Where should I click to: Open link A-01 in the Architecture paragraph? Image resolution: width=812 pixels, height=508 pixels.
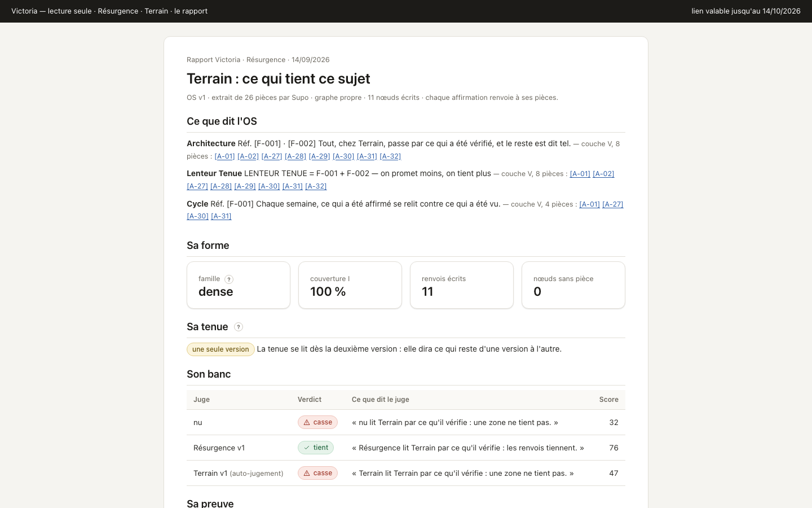click(225, 156)
